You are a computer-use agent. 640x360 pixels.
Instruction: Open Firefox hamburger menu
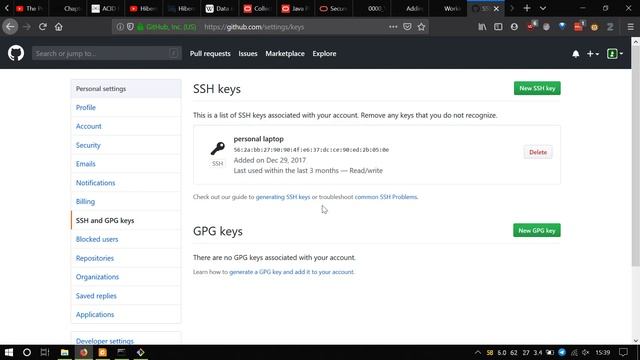coord(631,27)
